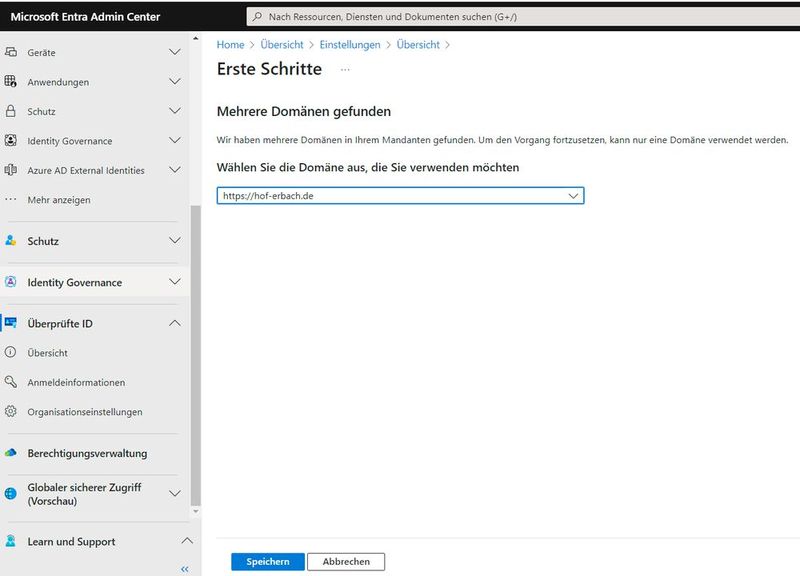Click the Abbrechen button
This screenshot has height=576, width=800.
[x=346, y=561]
